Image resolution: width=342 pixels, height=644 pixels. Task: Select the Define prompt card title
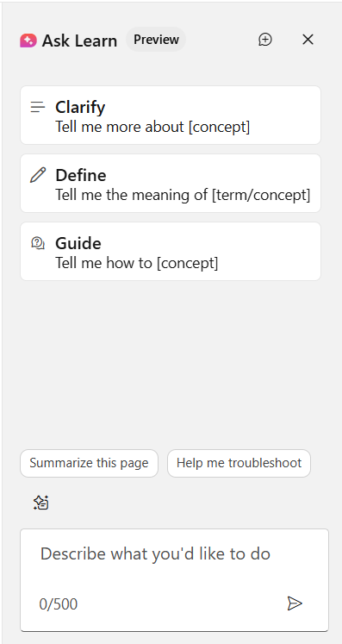81,175
